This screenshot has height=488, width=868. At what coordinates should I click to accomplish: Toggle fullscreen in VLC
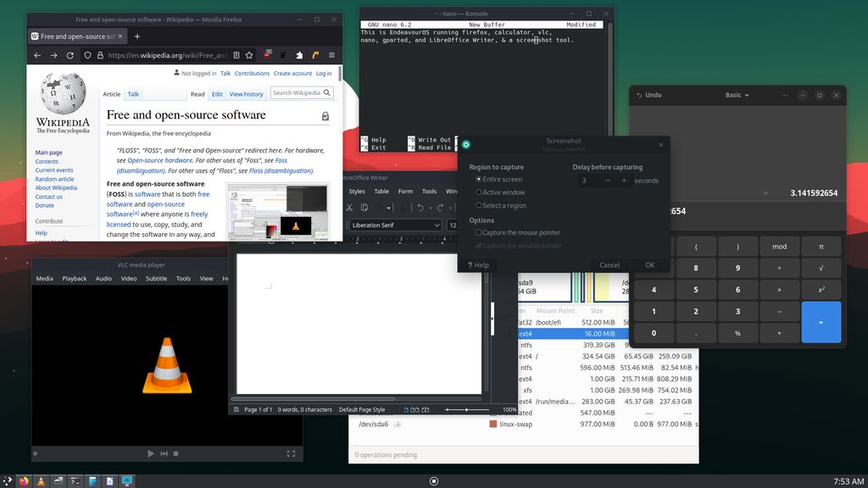(x=292, y=454)
